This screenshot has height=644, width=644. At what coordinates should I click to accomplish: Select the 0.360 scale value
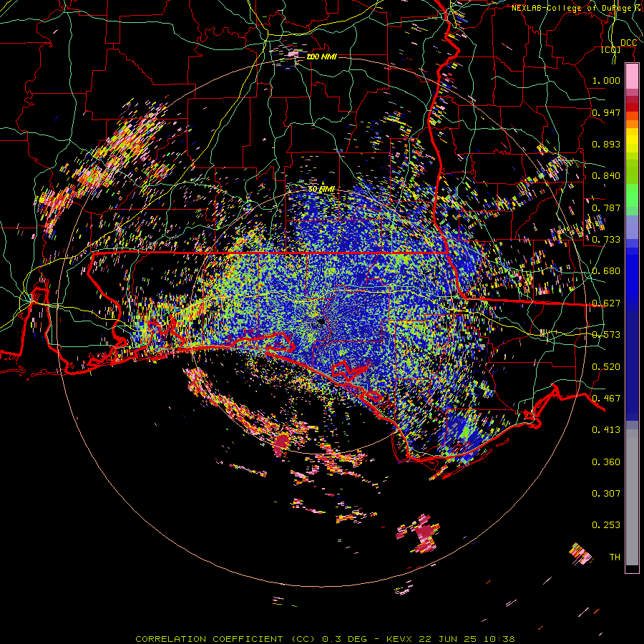point(606,462)
